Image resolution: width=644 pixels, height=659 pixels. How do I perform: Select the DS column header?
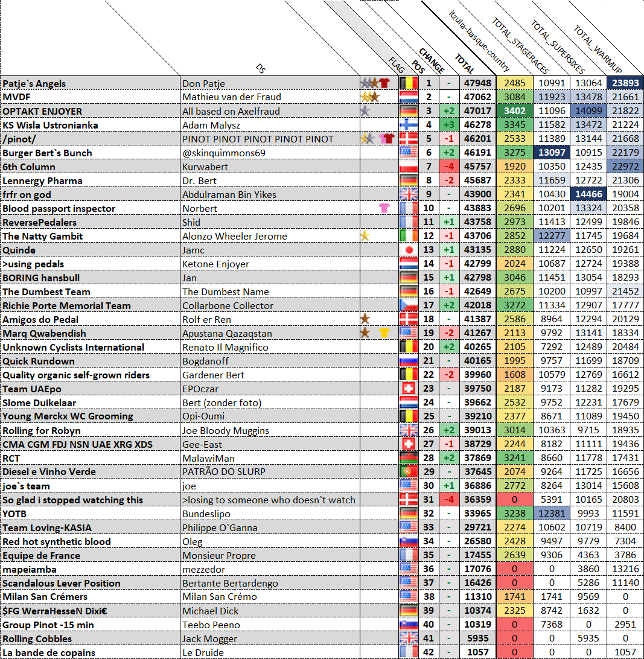pos(260,69)
